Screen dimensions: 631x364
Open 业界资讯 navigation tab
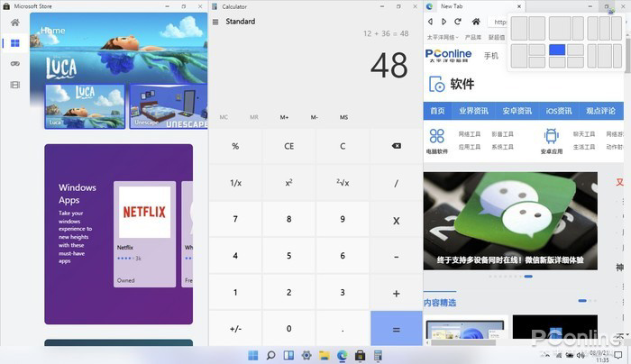pos(473,111)
